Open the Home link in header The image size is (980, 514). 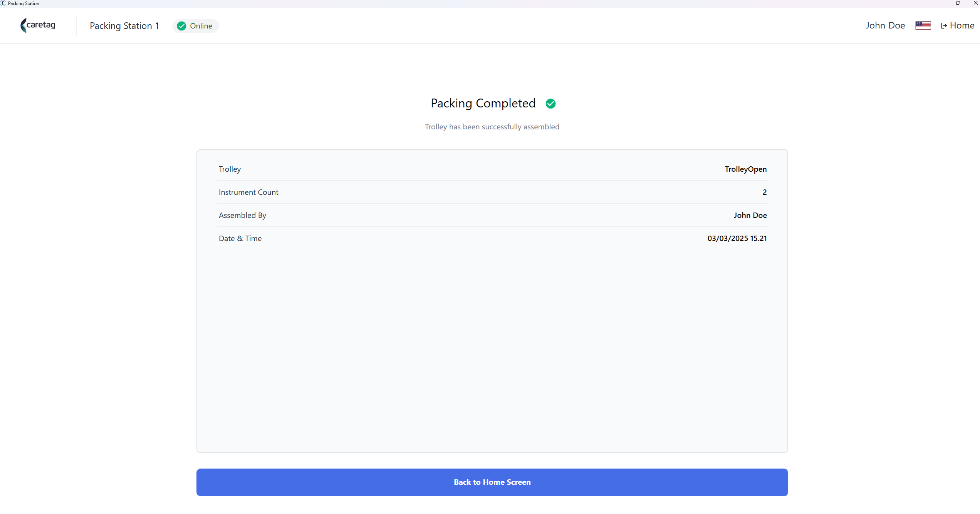coord(957,25)
